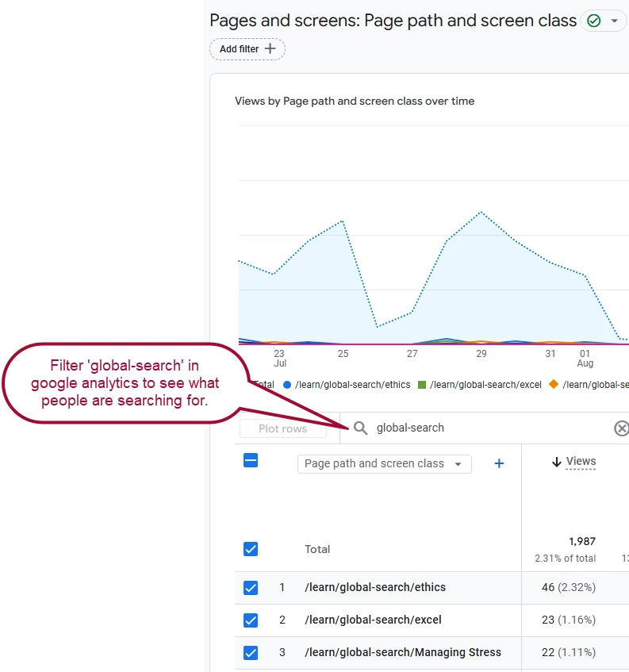Image resolution: width=629 pixels, height=672 pixels.
Task: Uncheck the /learn/global-search/excel row checkbox
Action: point(251,620)
